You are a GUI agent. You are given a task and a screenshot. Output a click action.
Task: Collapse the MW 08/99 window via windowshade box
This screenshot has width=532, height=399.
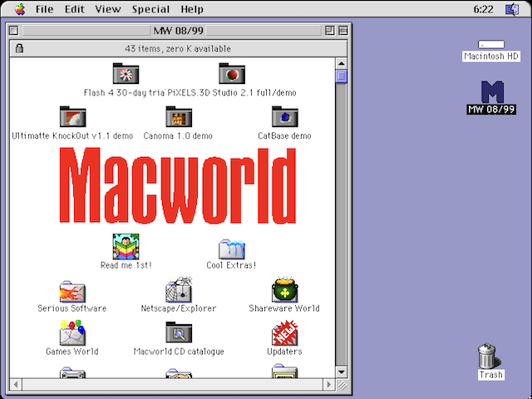[x=343, y=31]
